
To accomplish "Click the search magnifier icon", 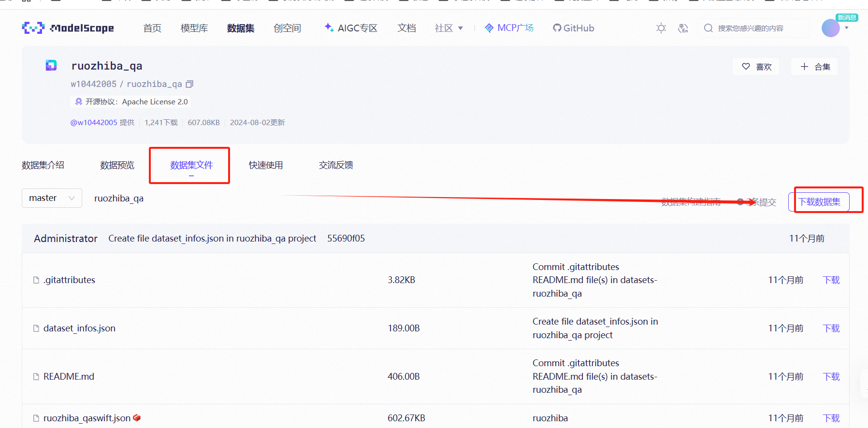I will pyautogui.click(x=709, y=28).
